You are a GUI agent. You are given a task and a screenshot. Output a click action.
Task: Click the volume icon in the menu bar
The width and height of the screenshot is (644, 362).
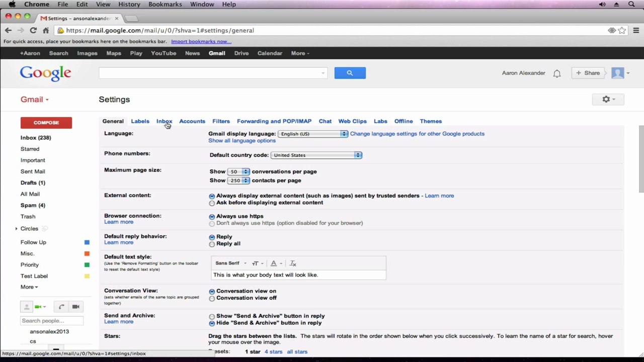coord(602,4)
